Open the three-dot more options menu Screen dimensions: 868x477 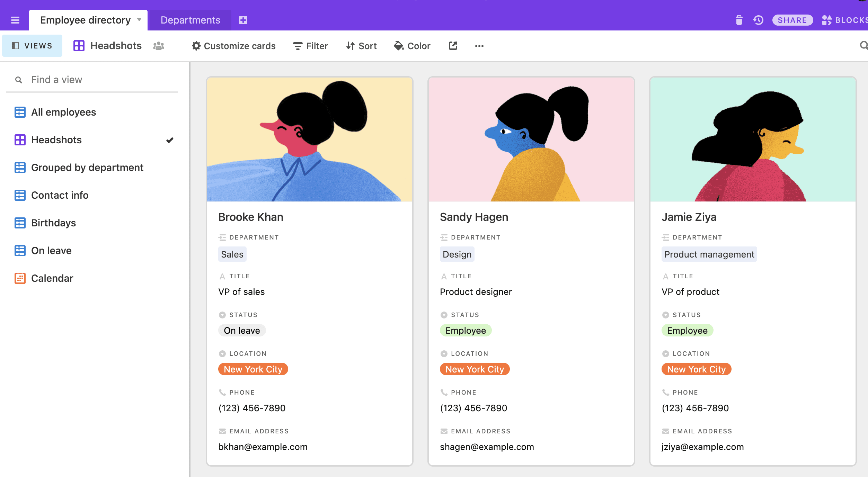(479, 46)
